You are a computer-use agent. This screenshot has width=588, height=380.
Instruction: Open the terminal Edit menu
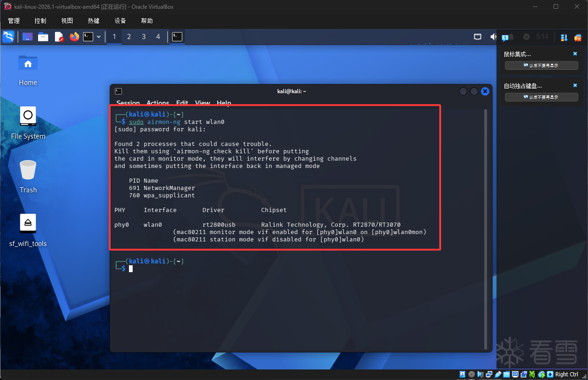click(182, 103)
